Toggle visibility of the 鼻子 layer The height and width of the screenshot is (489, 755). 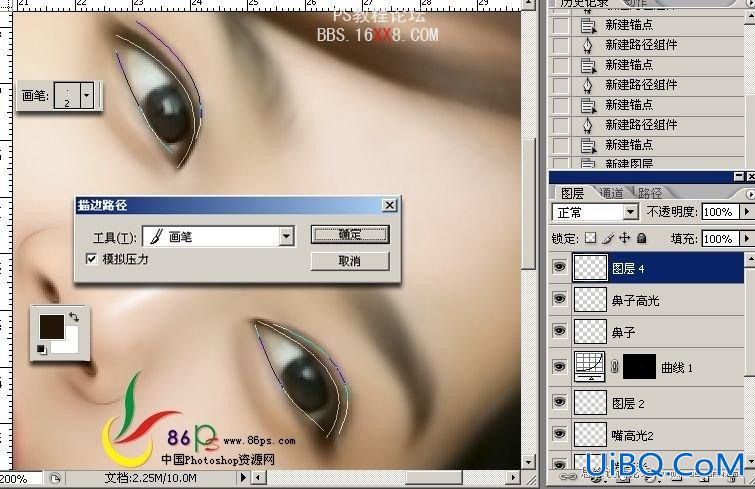[560, 331]
